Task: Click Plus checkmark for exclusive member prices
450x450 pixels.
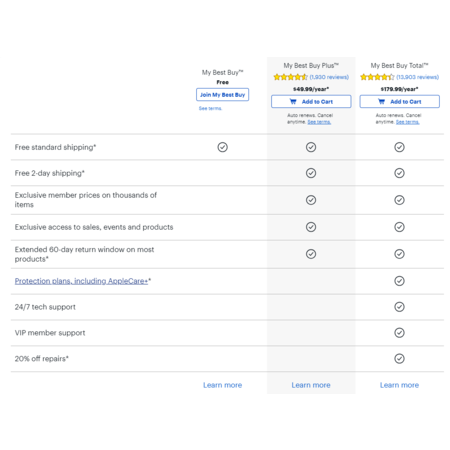Action: 311,200
